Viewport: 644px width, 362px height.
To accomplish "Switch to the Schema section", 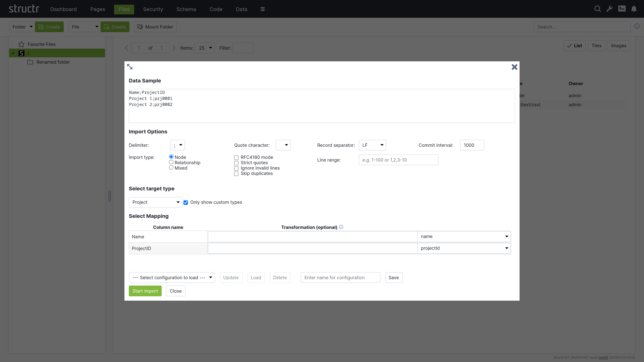I will [186, 9].
